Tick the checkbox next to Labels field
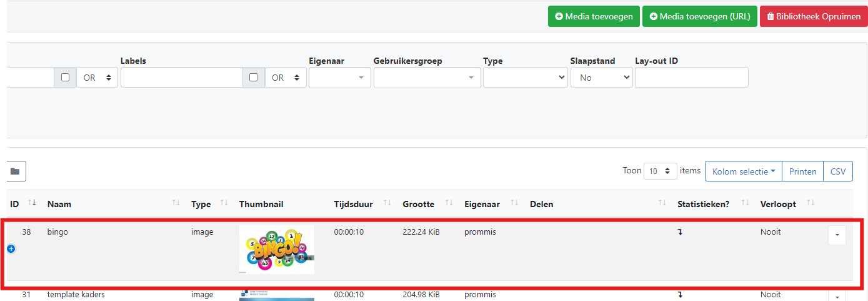Viewport: 868px width, 301px height. click(x=253, y=78)
